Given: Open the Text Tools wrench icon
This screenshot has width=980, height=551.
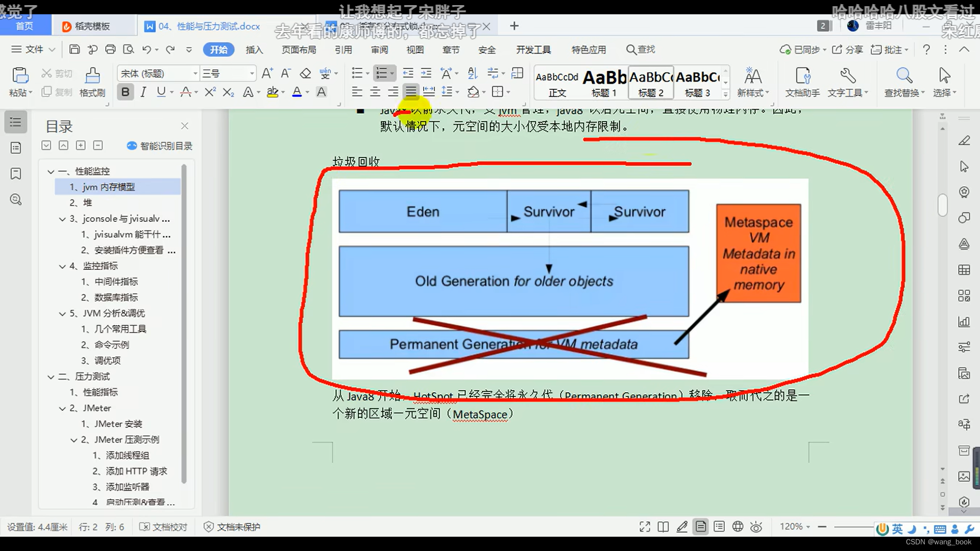Looking at the screenshot, I should coord(848,77).
